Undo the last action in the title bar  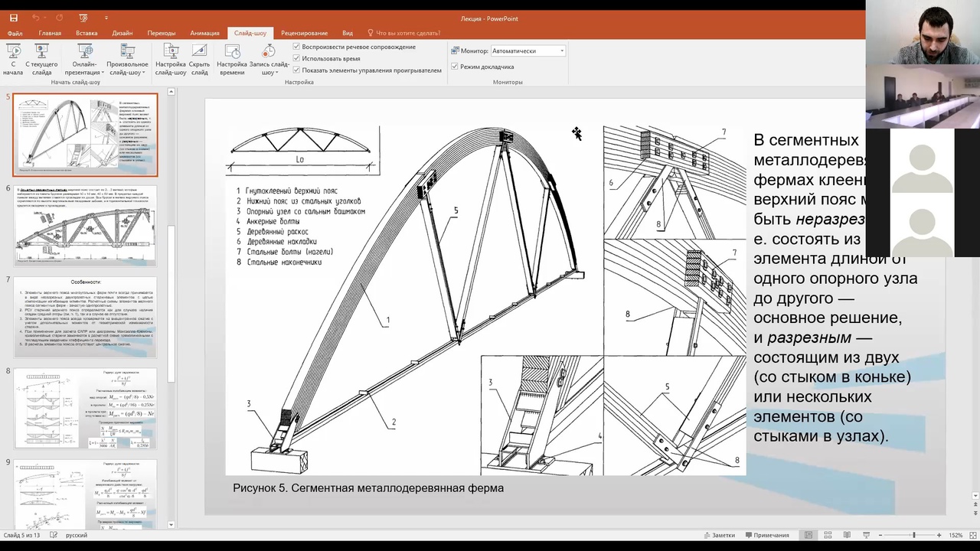click(x=36, y=18)
